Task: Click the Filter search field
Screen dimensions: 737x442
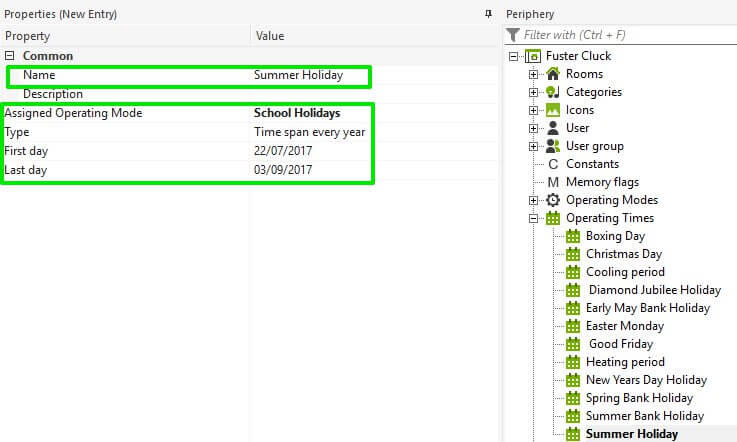Action: 625,35
